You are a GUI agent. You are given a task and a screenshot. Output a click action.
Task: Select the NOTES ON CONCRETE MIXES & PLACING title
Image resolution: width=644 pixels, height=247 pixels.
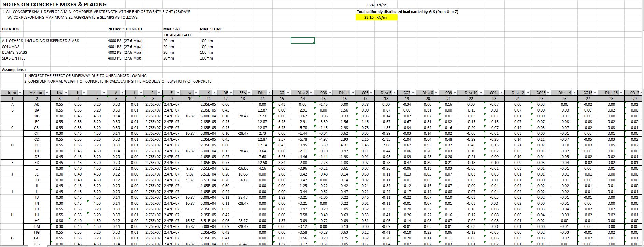point(55,5)
